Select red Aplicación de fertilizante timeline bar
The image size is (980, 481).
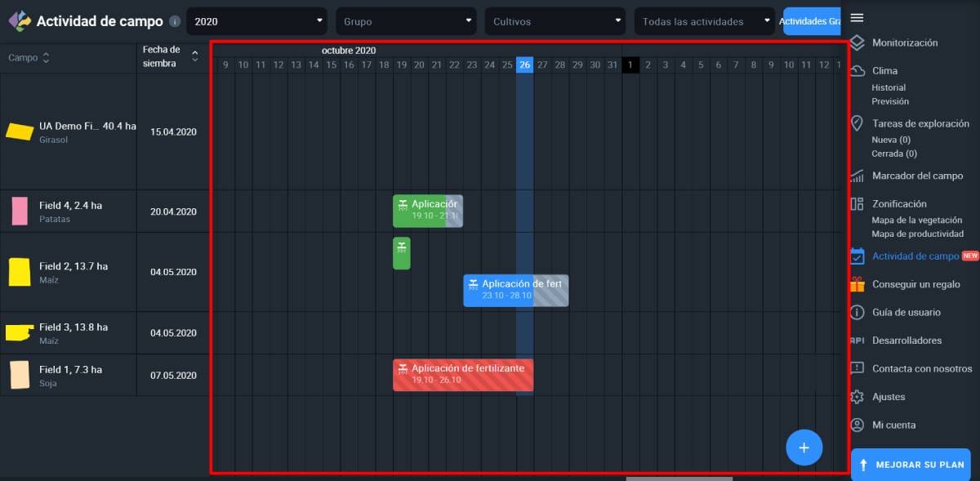tap(462, 375)
